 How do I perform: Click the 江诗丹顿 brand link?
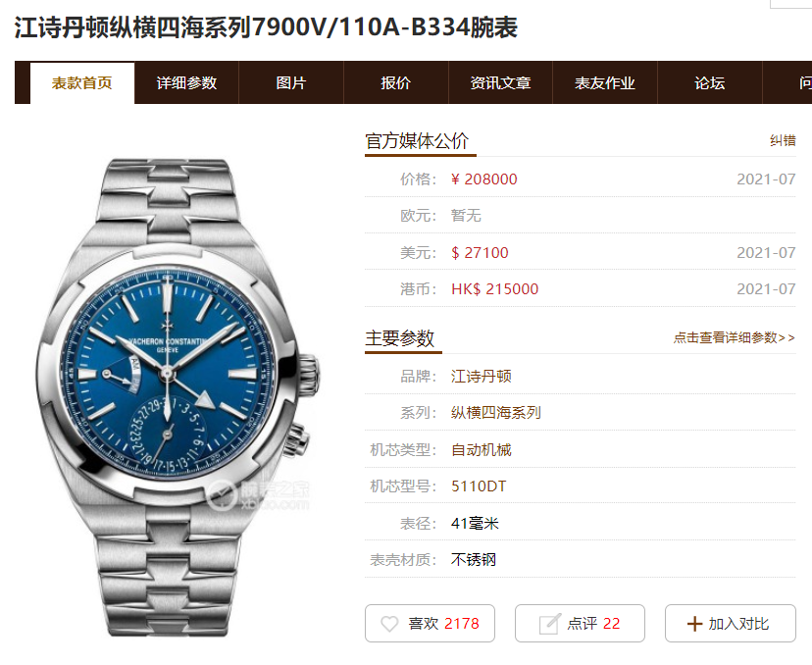(x=482, y=376)
